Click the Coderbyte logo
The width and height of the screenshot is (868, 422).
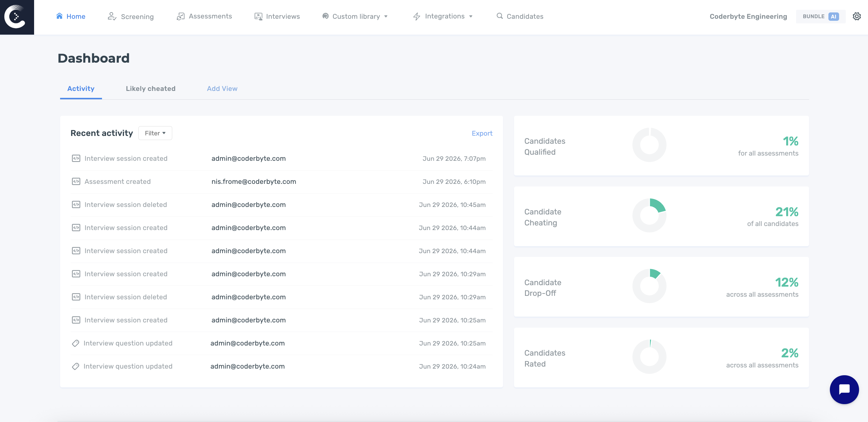(x=17, y=17)
